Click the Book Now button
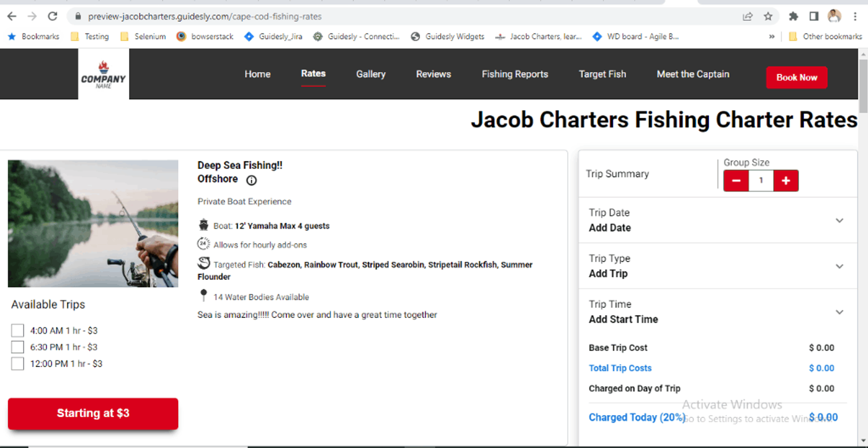This screenshot has height=448, width=868. 797,77
